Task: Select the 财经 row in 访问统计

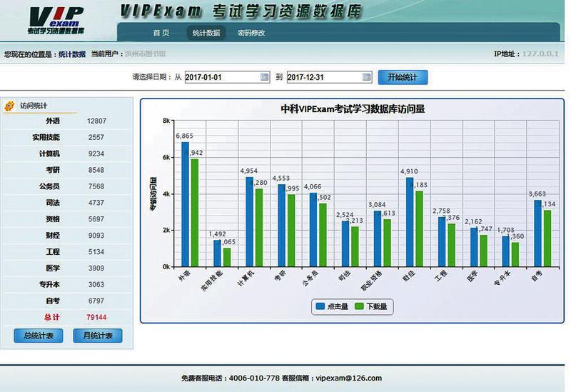Action: tap(67, 236)
